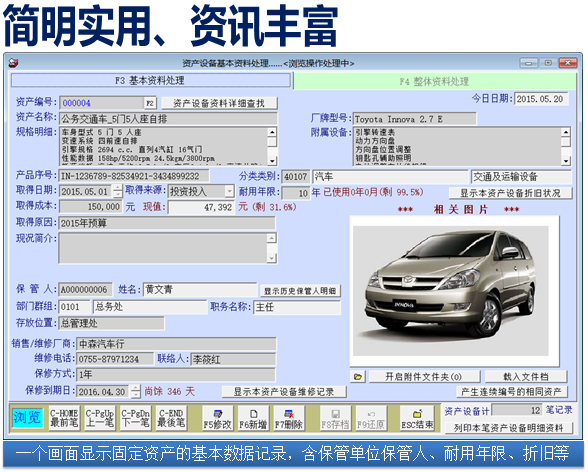Click the F8存档 save icon button
Image resolution: width=588 pixels, height=472 pixels.
(336, 418)
